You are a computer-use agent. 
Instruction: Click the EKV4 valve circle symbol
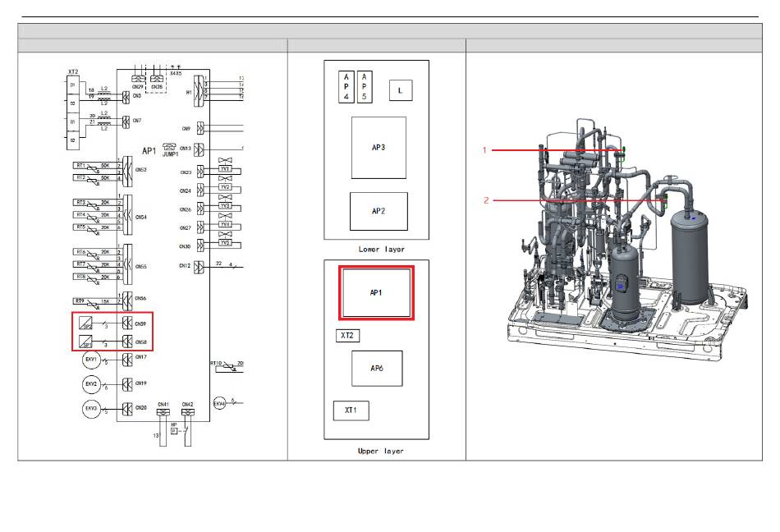(219, 403)
